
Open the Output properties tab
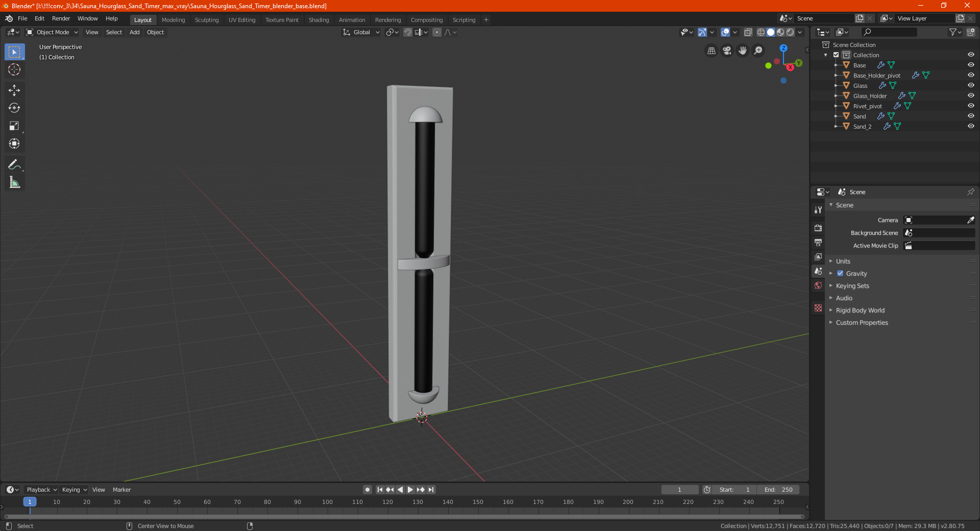point(818,242)
